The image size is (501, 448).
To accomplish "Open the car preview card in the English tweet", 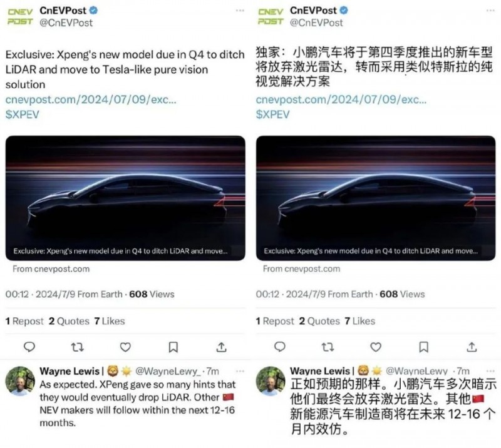I will tap(125, 198).
